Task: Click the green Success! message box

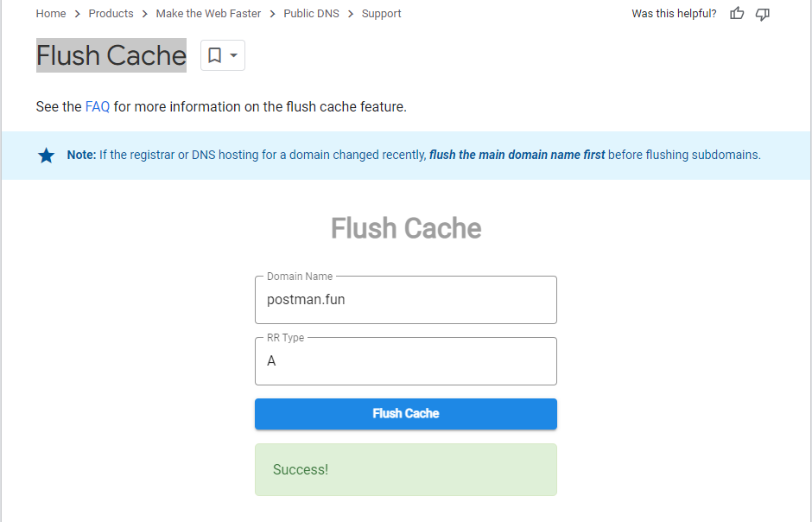Action: pyautogui.click(x=406, y=469)
